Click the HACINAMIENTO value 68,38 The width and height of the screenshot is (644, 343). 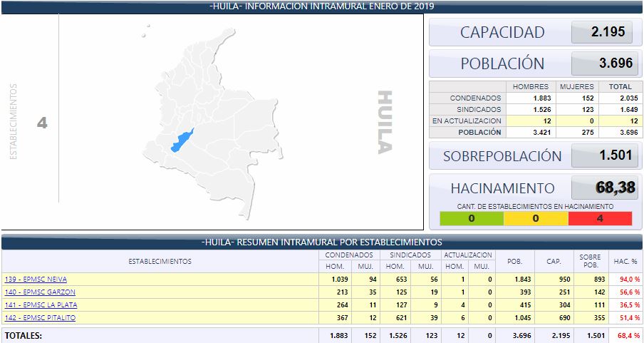[603, 189]
